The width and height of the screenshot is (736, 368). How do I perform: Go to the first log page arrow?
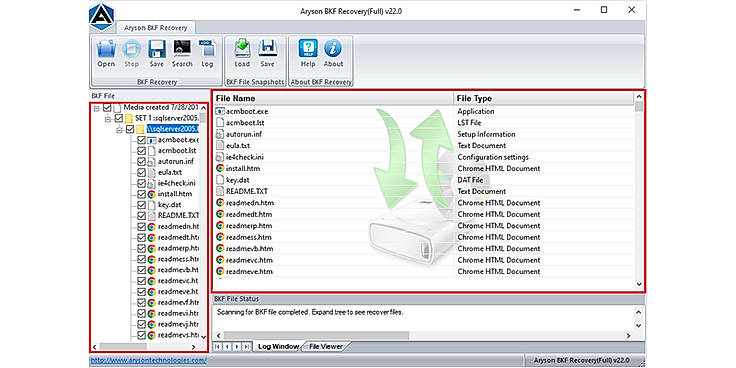pyautogui.click(x=217, y=346)
